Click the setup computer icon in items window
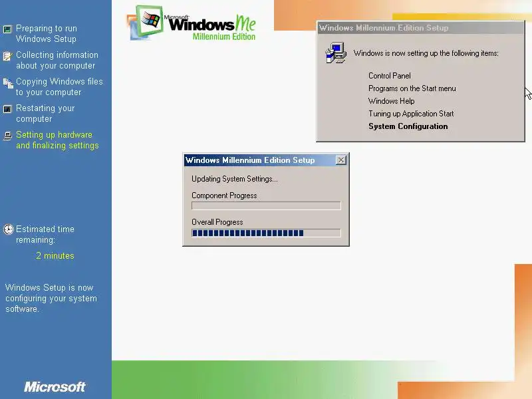 click(336, 53)
